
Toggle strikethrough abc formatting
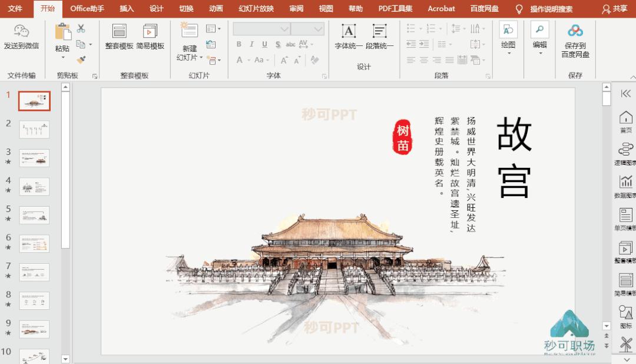(x=290, y=44)
